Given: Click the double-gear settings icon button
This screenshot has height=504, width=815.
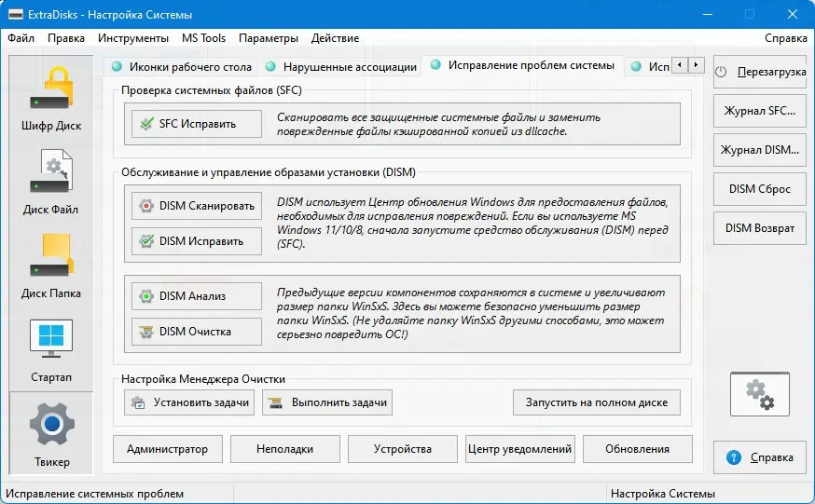Looking at the screenshot, I should point(759,392).
